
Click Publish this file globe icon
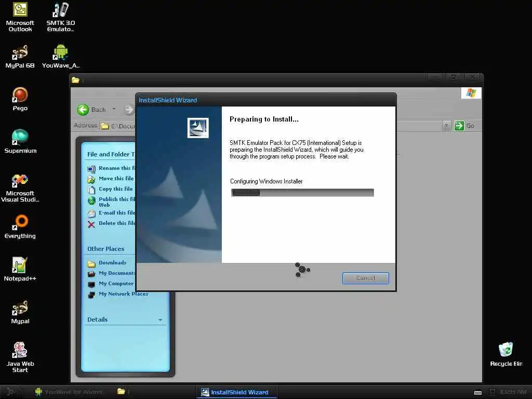pyautogui.click(x=91, y=201)
